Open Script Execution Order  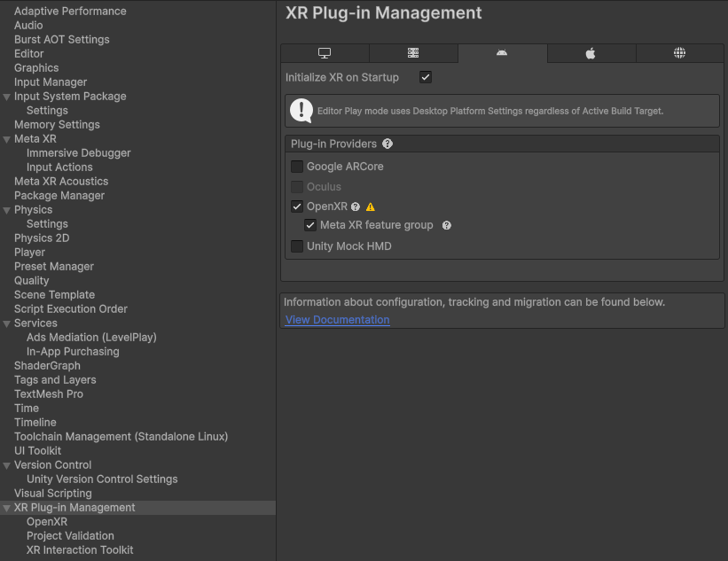pos(71,309)
